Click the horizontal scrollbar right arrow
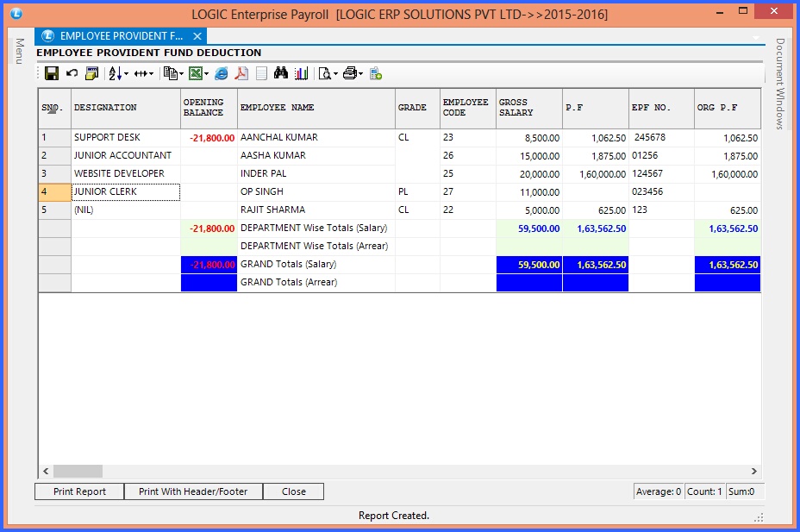 pyautogui.click(x=753, y=472)
